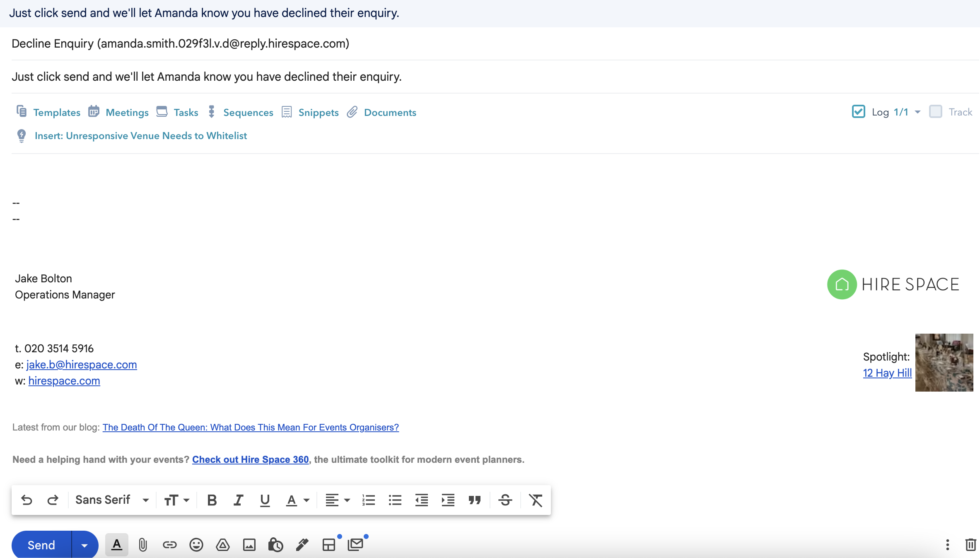The height and width of the screenshot is (558, 980).
Task: Click phone number 020 3514 5916
Action: pos(59,349)
